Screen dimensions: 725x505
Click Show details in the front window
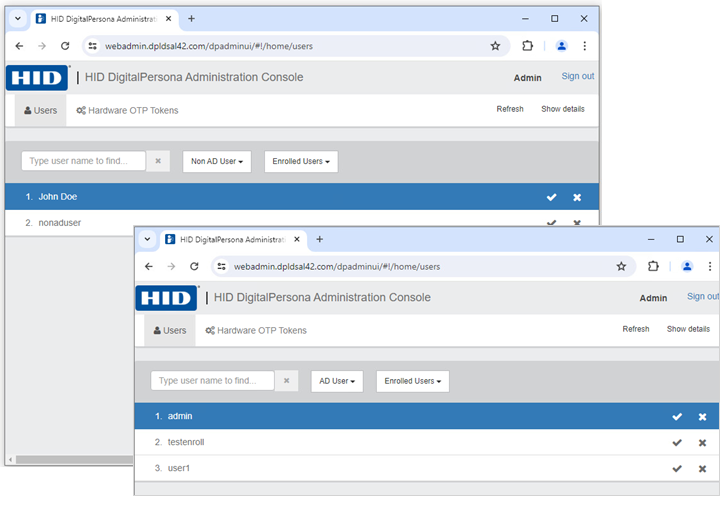(x=688, y=329)
